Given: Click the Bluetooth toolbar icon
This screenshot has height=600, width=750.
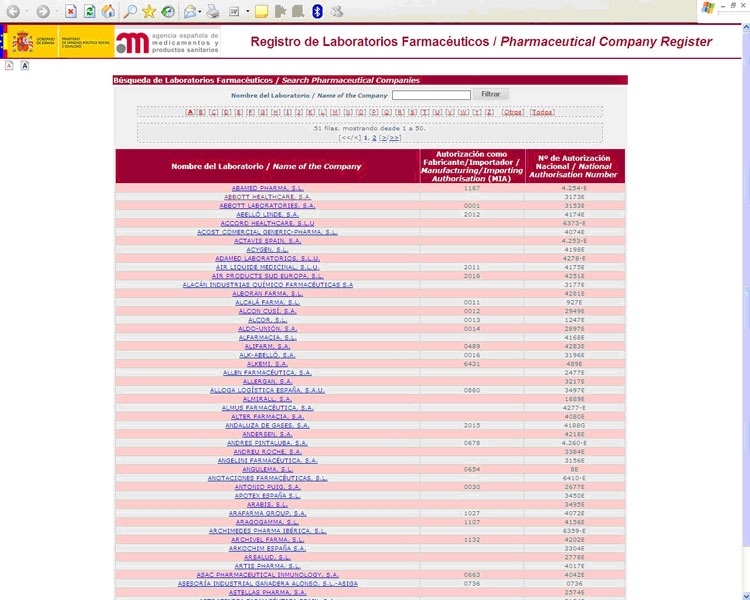Looking at the screenshot, I should tap(317, 11).
